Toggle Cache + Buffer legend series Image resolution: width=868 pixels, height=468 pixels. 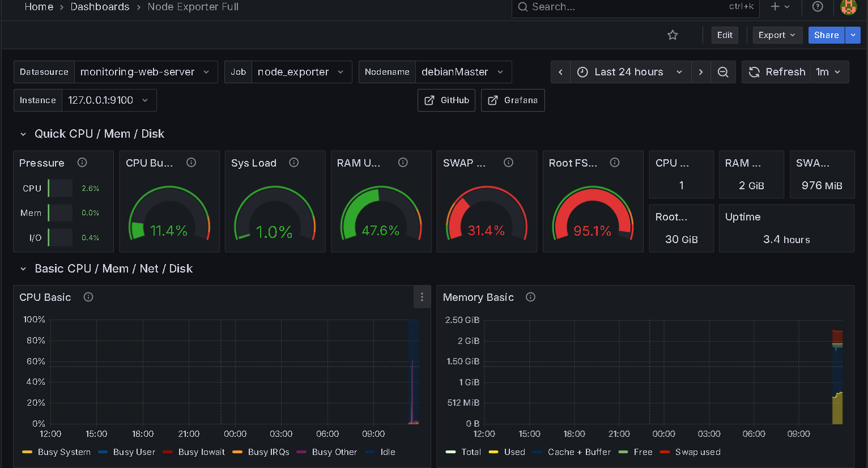(x=578, y=452)
